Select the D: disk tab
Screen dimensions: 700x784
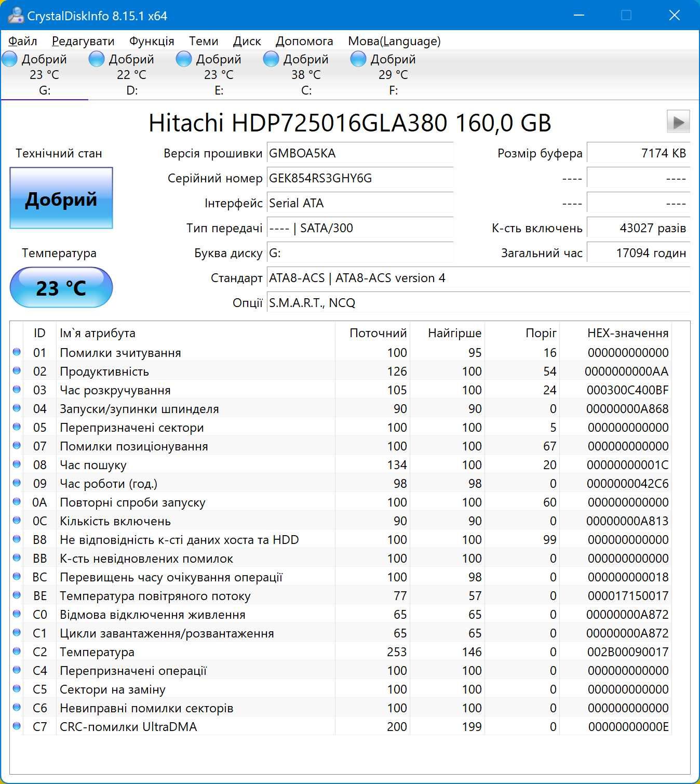132,74
